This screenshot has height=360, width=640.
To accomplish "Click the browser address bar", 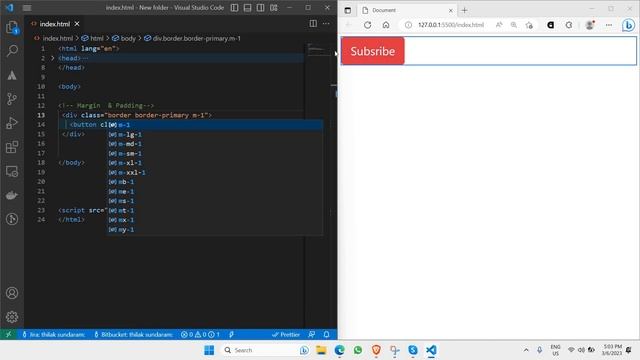I will (451, 25).
